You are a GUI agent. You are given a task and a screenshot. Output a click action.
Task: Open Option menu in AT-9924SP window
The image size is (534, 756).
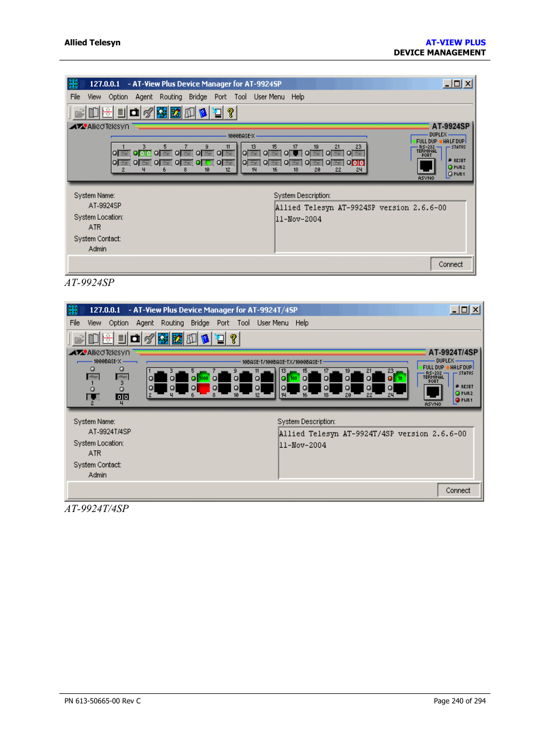tap(118, 97)
